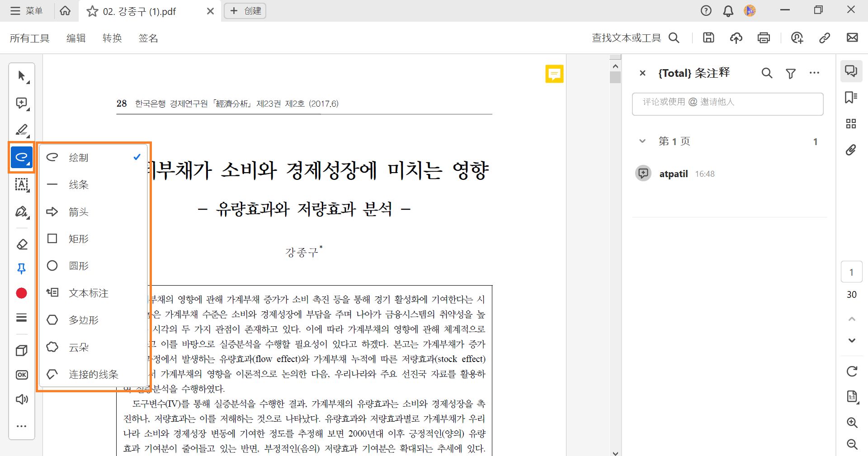Open the help question mark icon
This screenshot has height=456, width=868.
[706, 11]
